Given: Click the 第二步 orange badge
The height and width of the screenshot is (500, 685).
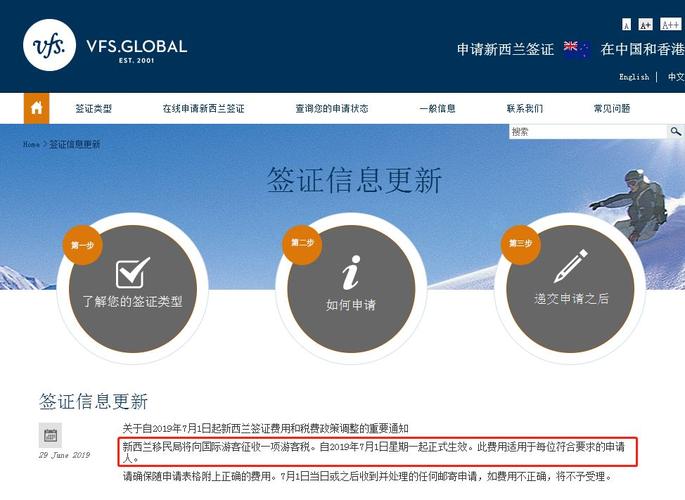Looking at the screenshot, I should (302, 243).
